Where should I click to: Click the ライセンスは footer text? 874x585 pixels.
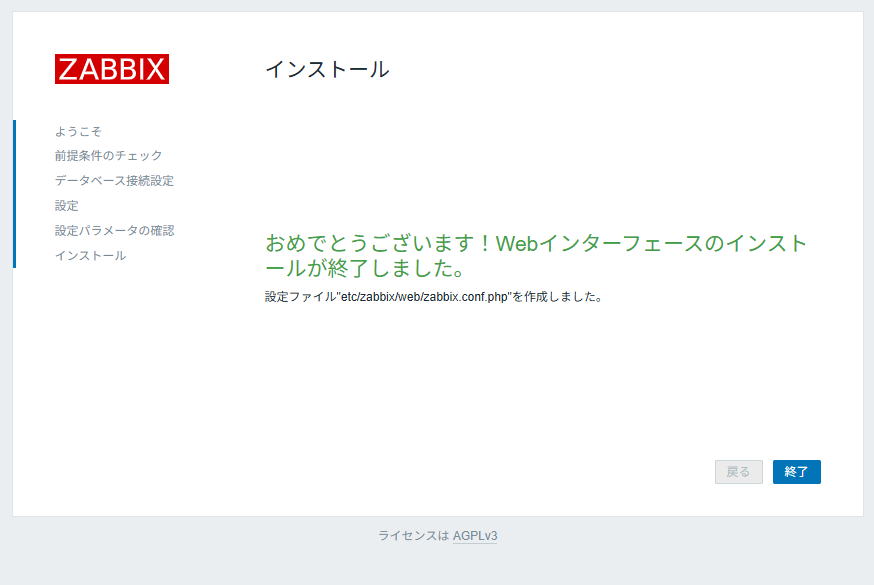[414, 535]
